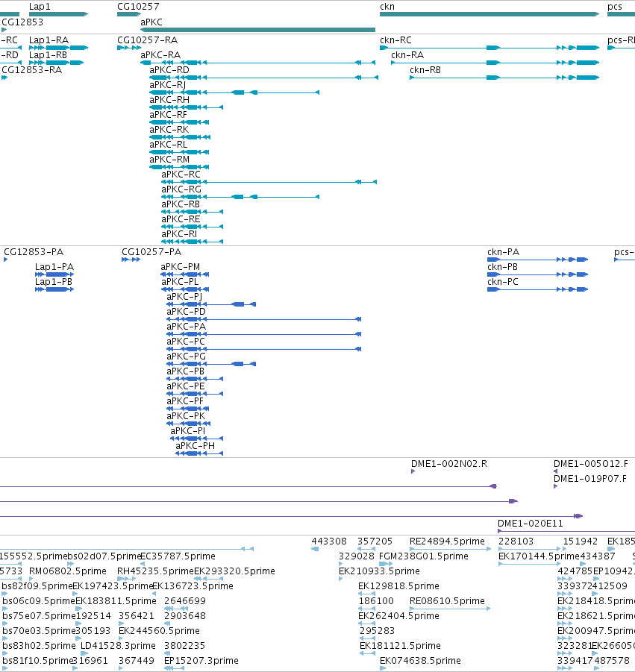Select the aPKC-RK transcript label
The width and height of the screenshot is (635, 672).
coord(169,130)
